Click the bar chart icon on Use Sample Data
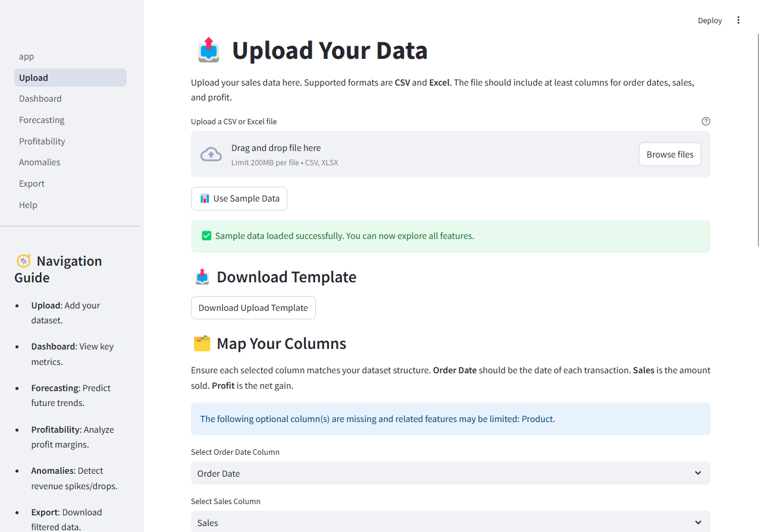 (205, 198)
